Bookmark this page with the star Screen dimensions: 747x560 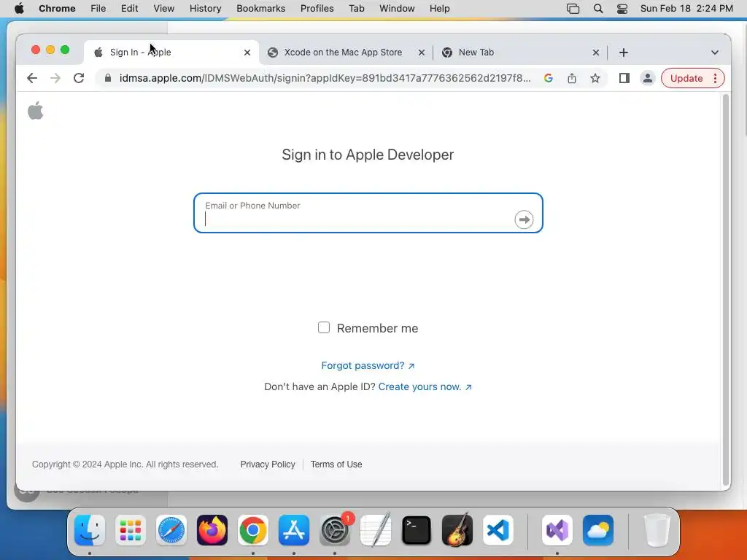coord(595,78)
